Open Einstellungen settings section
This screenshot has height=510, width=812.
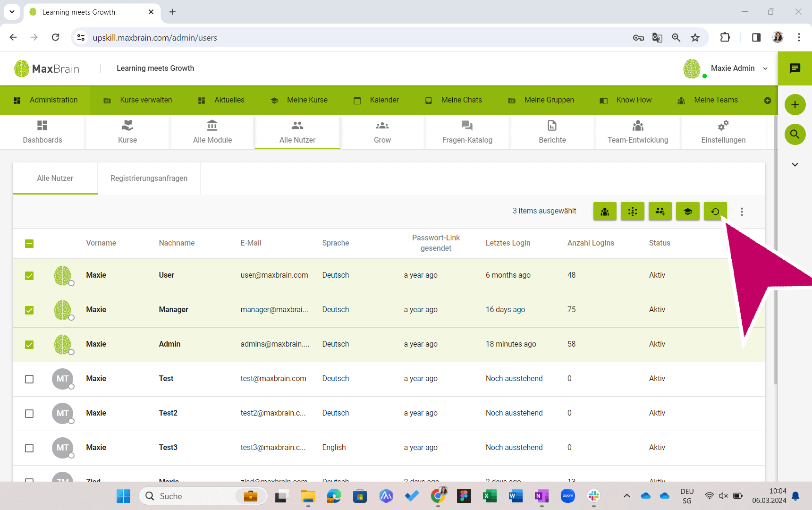coord(723,132)
